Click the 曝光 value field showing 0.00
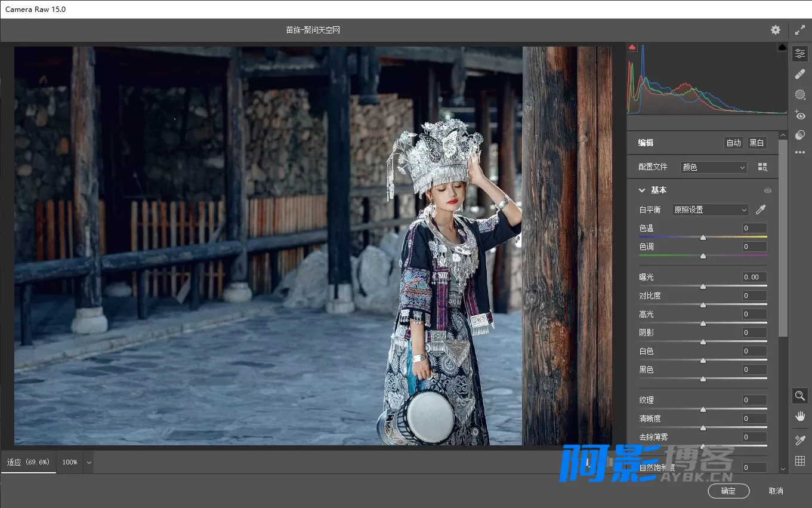Viewport: 812px width, 508px height. coord(755,277)
